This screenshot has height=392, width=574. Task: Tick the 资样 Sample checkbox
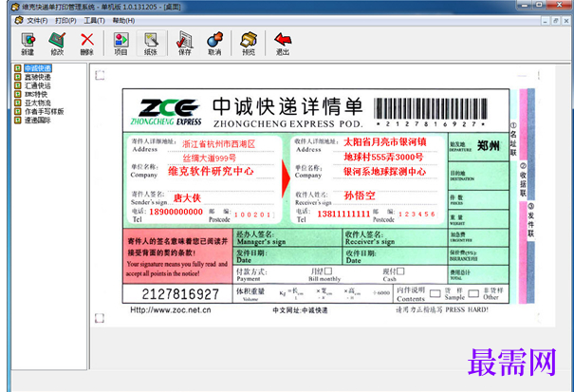pos(435,293)
